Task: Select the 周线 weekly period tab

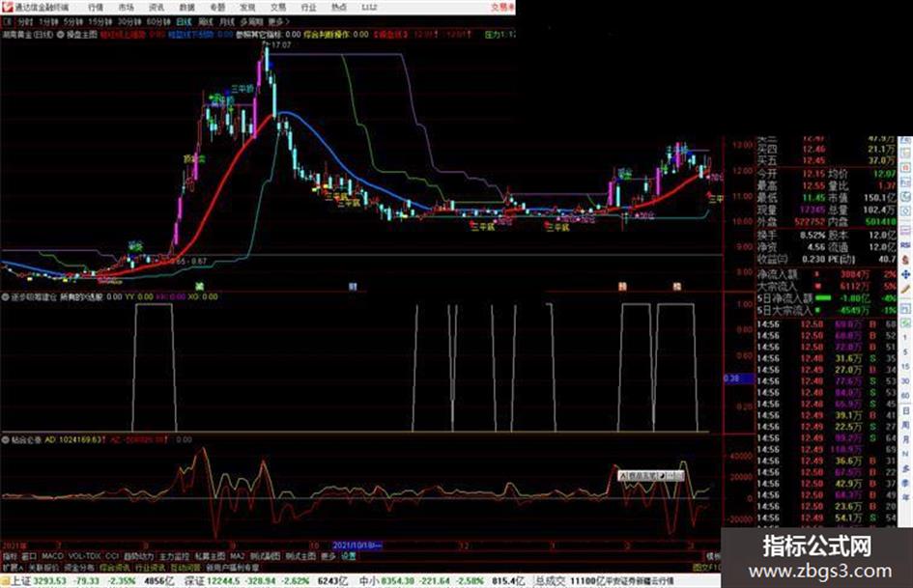Action: (x=206, y=21)
